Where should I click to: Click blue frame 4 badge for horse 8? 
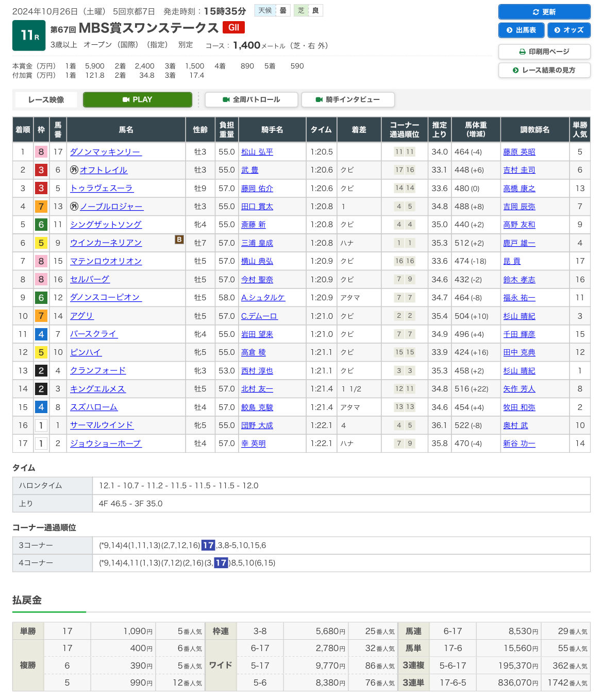pyautogui.click(x=41, y=407)
